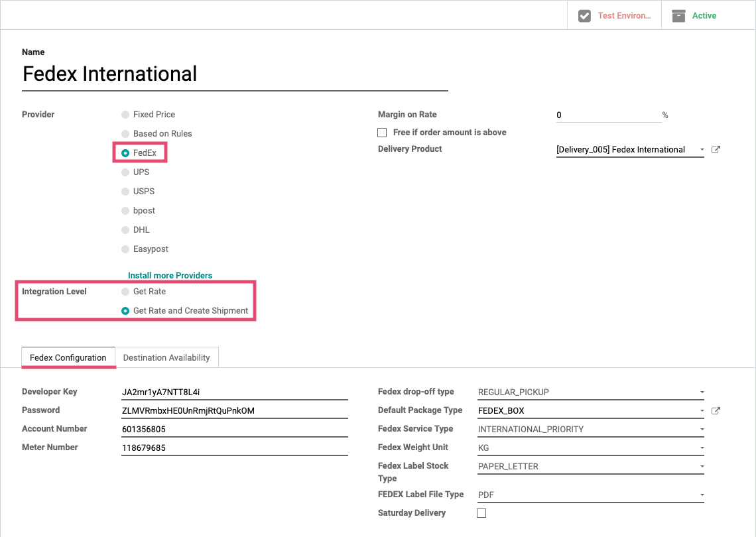This screenshot has height=537, width=756.
Task: Set integration level to Get Rate
Action: point(125,292)
